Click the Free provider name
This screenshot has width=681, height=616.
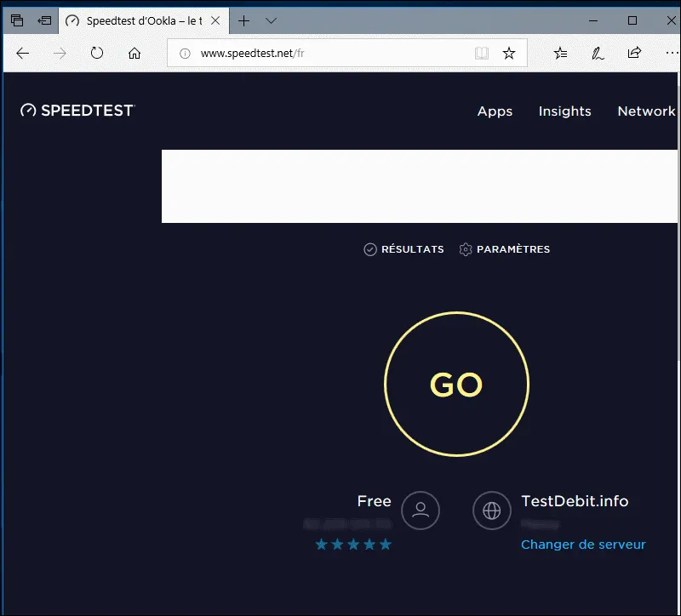coord(374,501)
